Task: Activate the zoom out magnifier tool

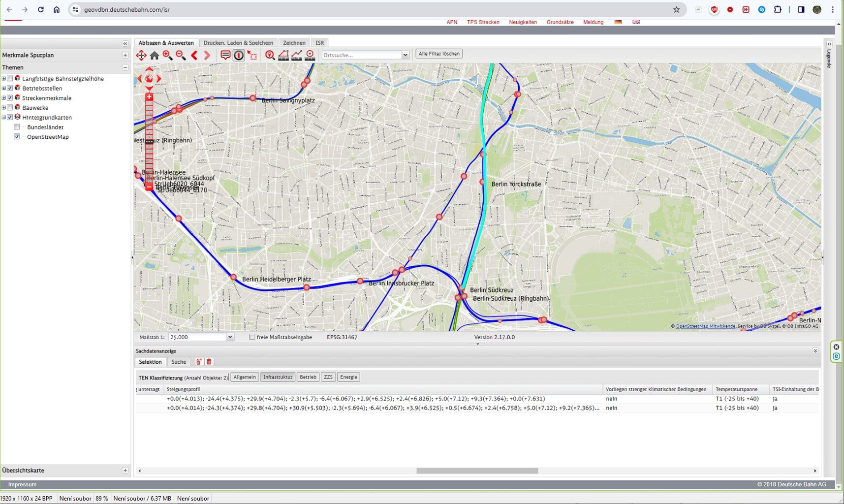Action: 181,55
